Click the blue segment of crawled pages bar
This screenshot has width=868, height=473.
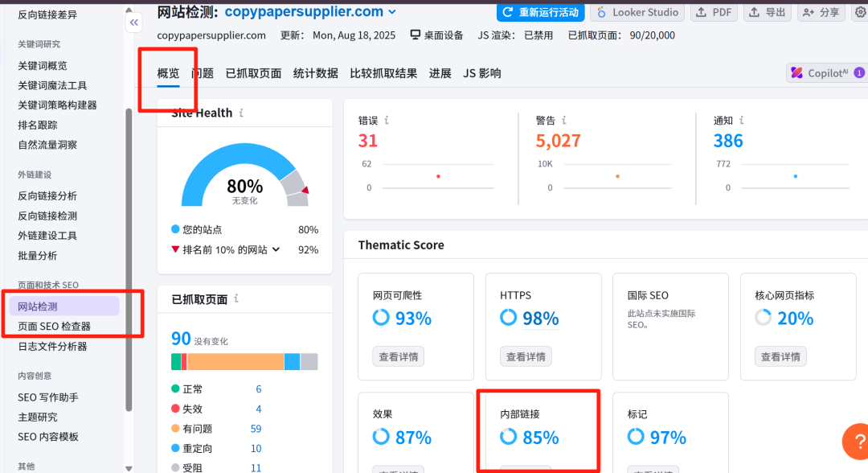pos(292,362)
